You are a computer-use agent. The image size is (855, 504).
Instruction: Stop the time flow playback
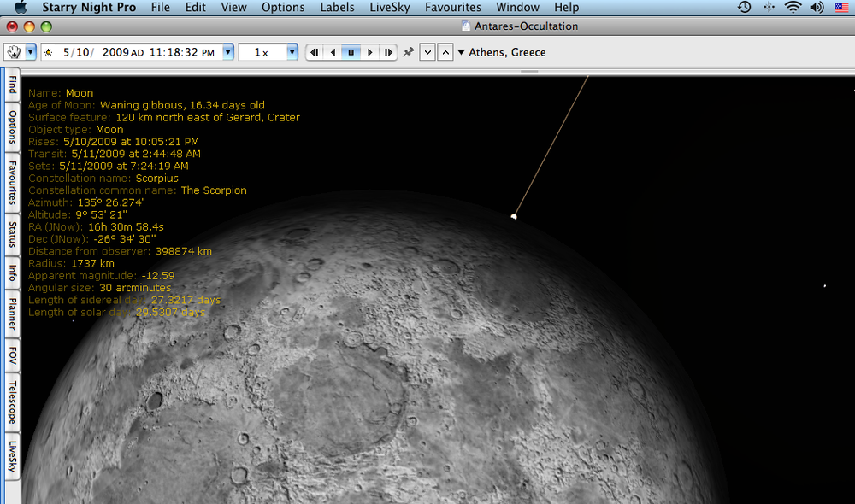351,51
